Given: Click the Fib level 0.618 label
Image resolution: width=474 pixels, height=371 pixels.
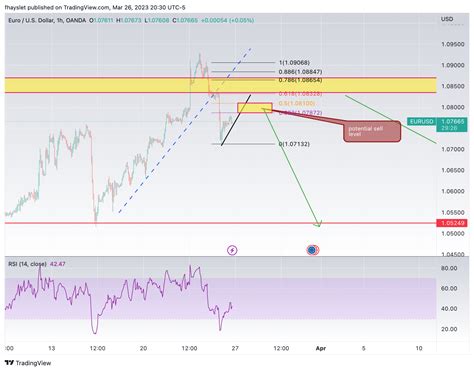Looking at the screenshot, I should pyautogui.click(x=300, y=94).
